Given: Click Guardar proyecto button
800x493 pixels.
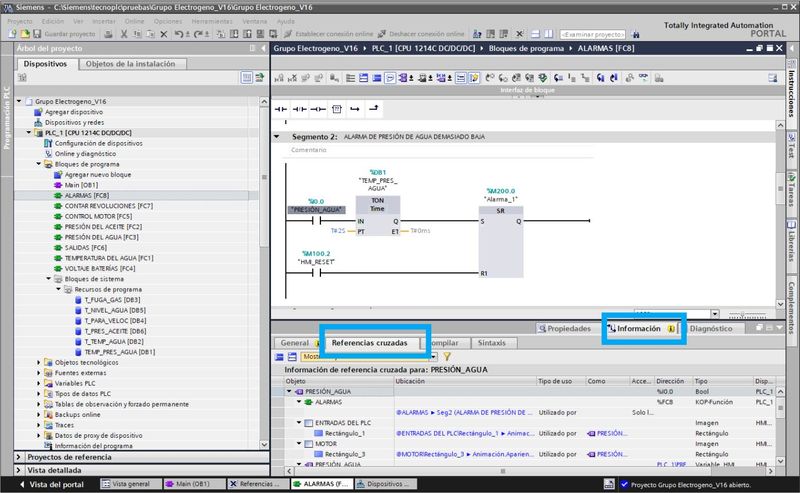Looking at the screenshot, I should pos(64,34).
